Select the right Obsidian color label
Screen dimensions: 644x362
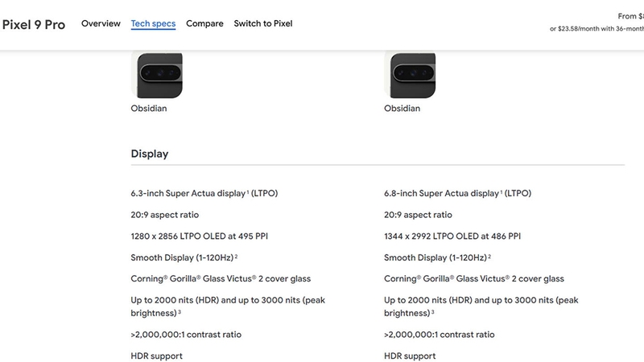click(402, 109)
